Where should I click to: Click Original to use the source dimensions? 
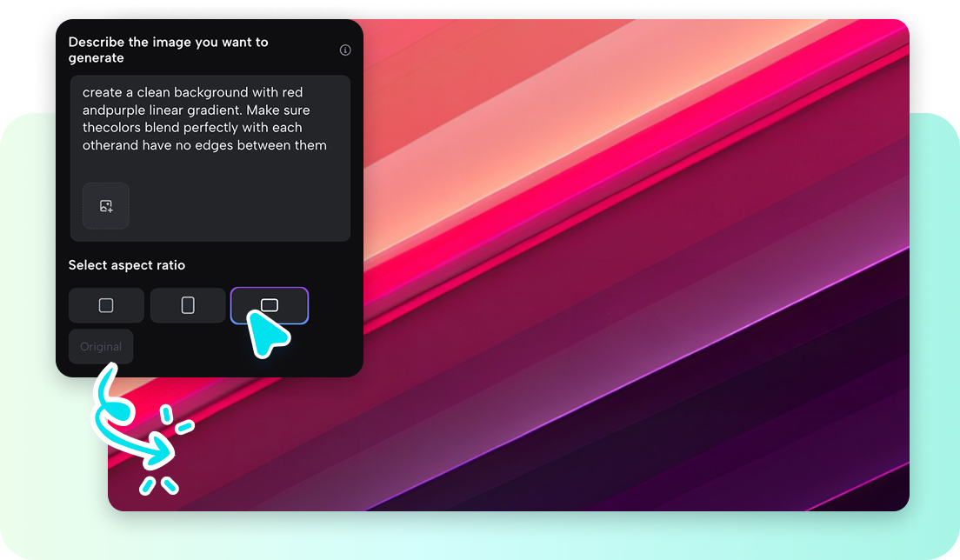click(x=100, y=346)
